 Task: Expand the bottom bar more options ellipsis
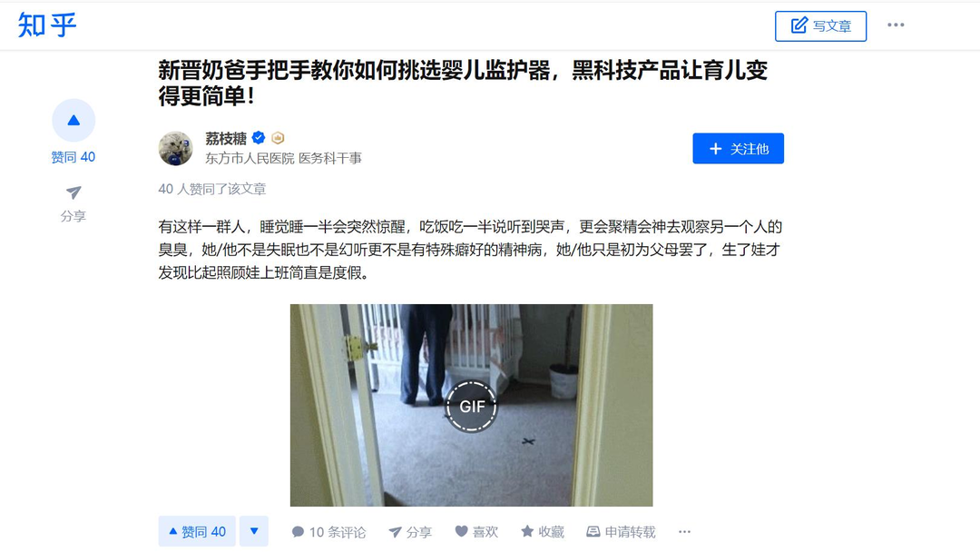click(x=684, y=532)
